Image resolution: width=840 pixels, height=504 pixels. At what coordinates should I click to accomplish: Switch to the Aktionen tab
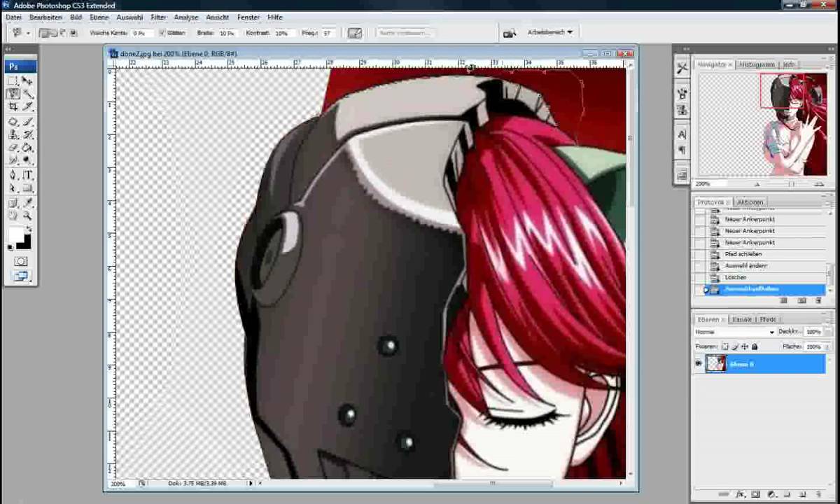[750, 202]
